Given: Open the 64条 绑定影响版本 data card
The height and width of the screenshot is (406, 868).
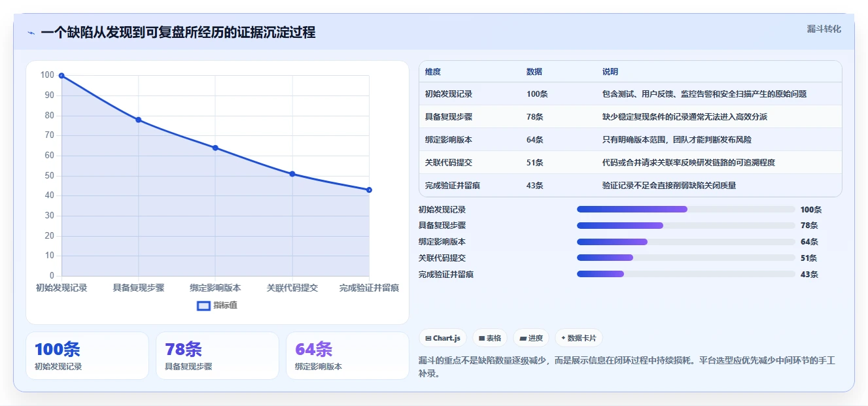Looking at the screenshot, I should click(347, 356).
